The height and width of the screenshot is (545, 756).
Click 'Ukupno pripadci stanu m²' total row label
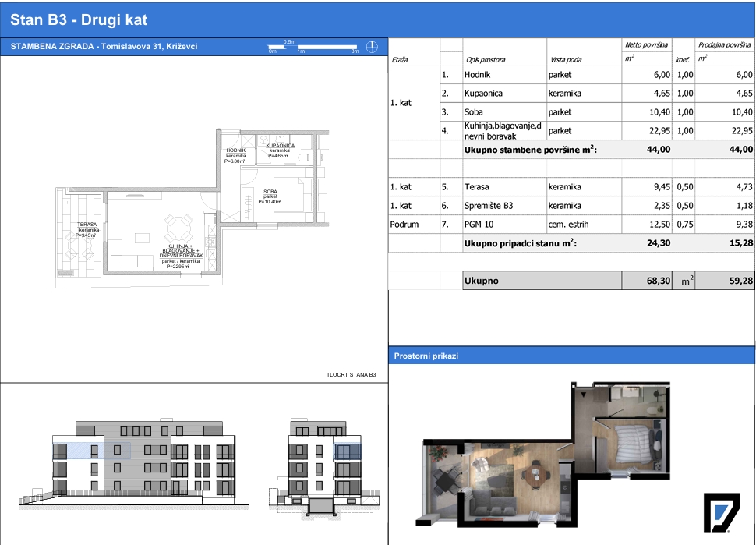pos(520,243)
